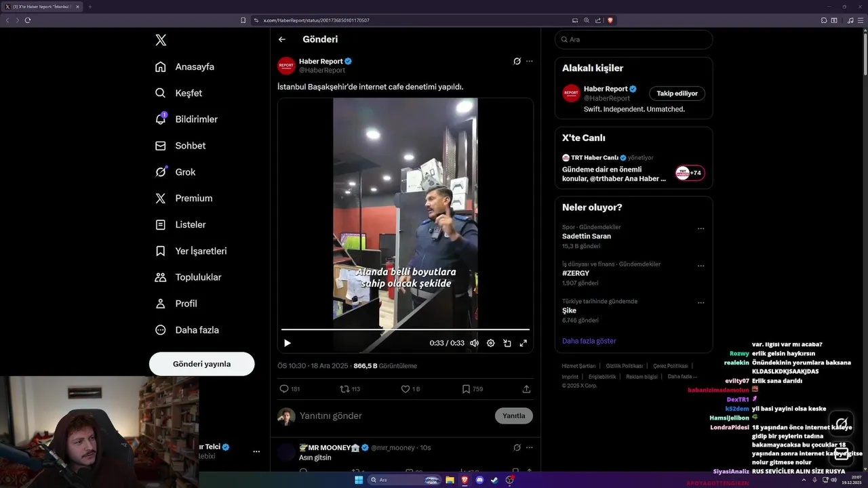Go to Anasayfa in the X sidebar
868x488 pixels.
(x=184, y=66)
